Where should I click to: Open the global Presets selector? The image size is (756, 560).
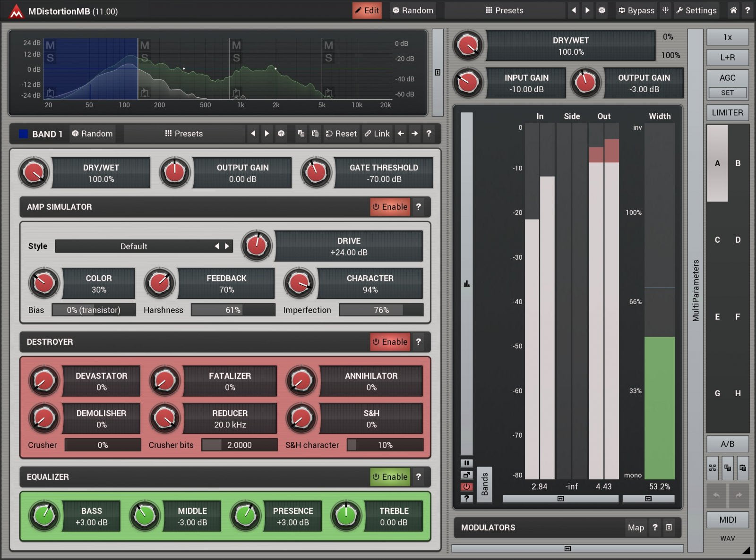tap(504, 10)
